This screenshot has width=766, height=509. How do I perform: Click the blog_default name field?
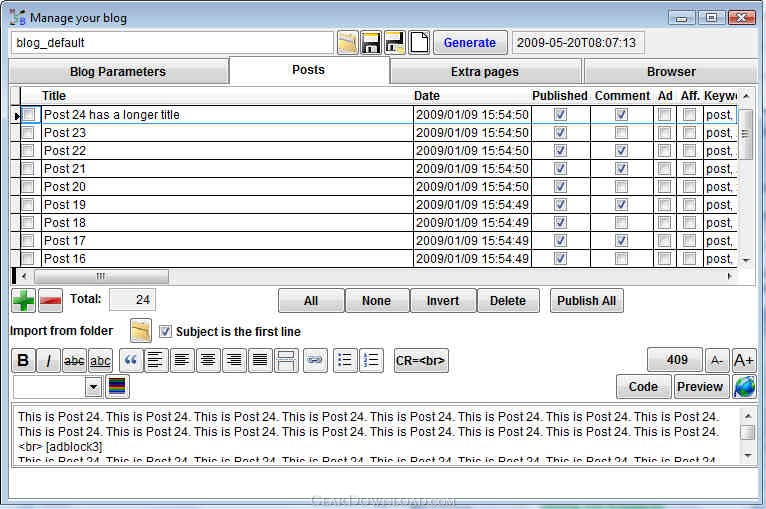(172, 43)
